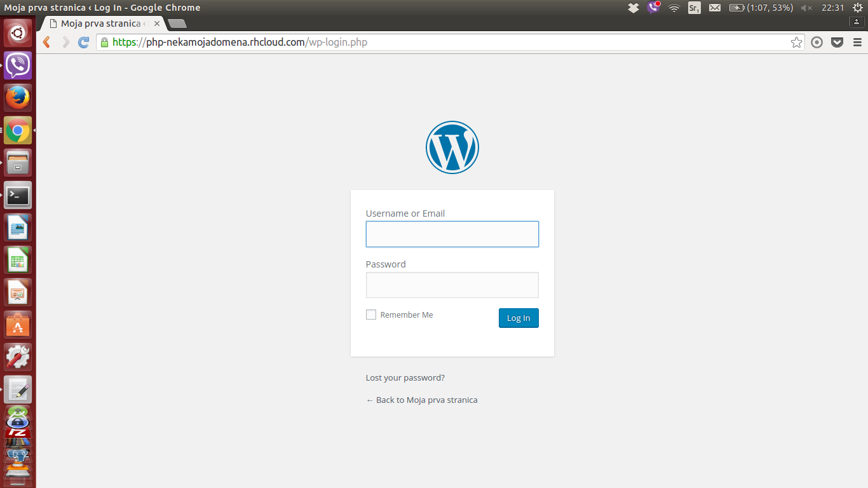Open Viber indicator in the top panel
Viewport: 868px width, 488px height.
(654, 8)
